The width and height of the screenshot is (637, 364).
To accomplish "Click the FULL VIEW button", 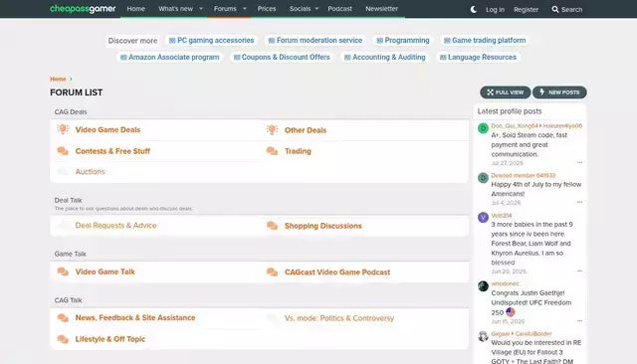I will pyautogui.click(x=505, y=92).
